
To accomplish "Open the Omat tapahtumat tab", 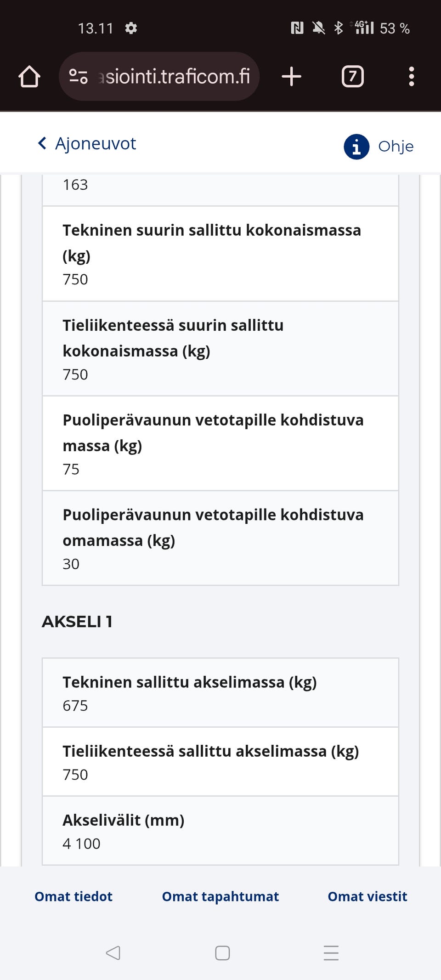I will [220, 896].
